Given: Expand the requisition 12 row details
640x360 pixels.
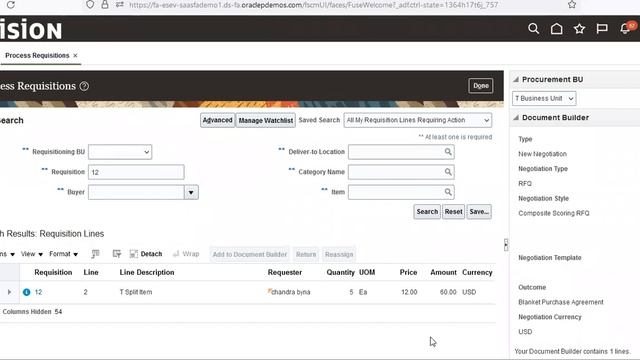Looking at the screenshot, I should pyautogui.click(x=9, y=292).
